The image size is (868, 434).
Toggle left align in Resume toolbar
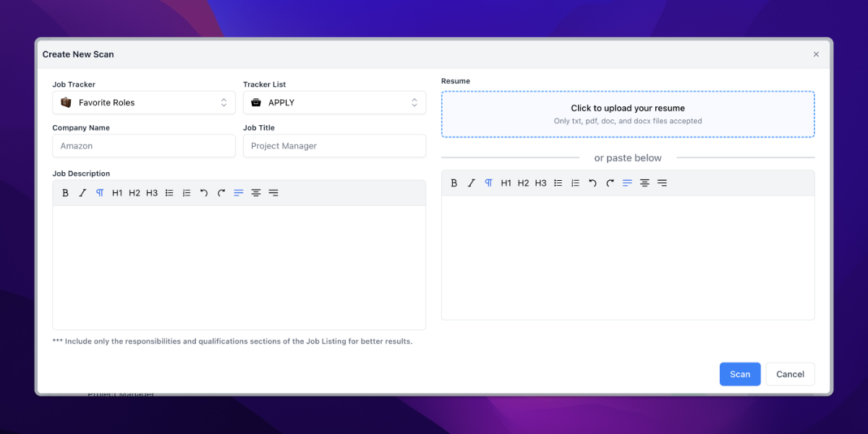628,183
